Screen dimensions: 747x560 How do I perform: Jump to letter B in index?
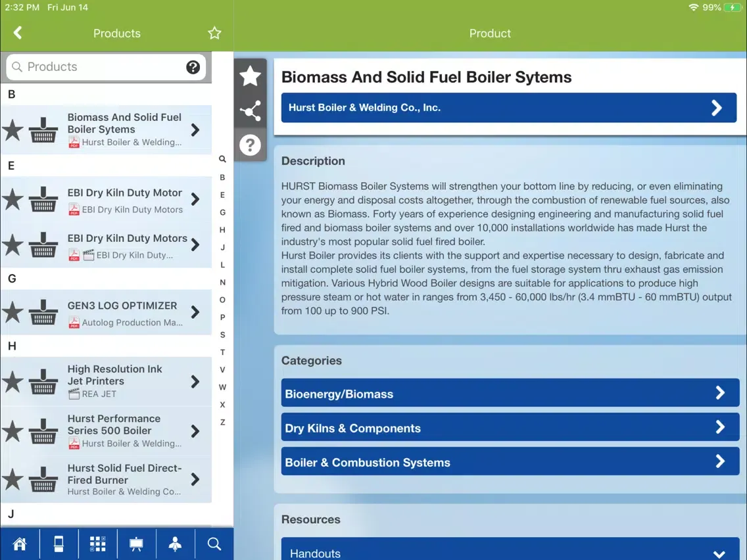tap(222, 177)
